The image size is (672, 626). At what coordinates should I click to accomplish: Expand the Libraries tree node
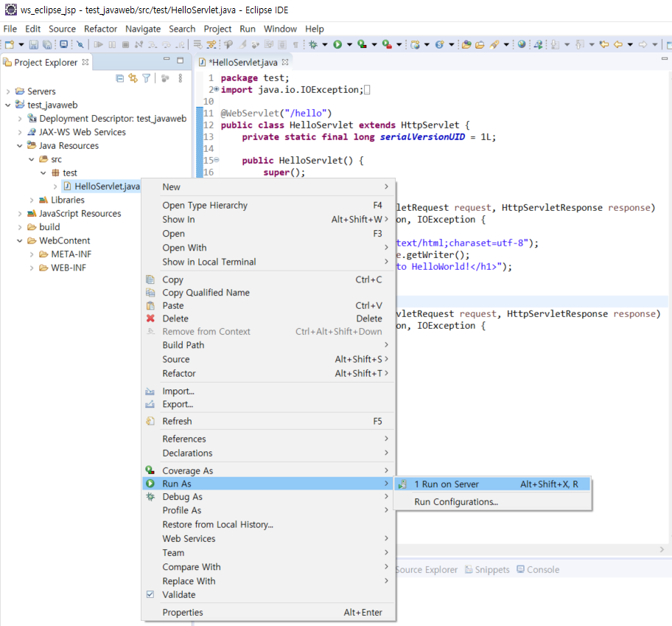(32, 201)
